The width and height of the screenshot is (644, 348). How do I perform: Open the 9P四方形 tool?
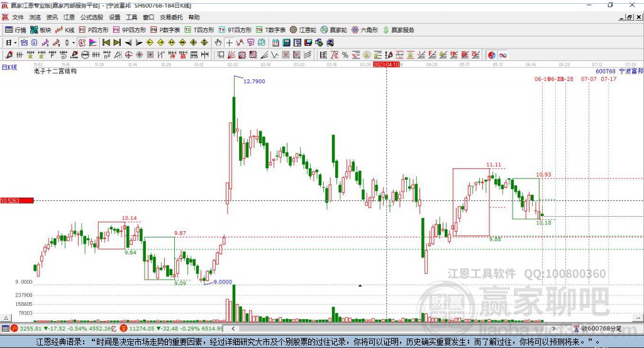pos(130,30)
